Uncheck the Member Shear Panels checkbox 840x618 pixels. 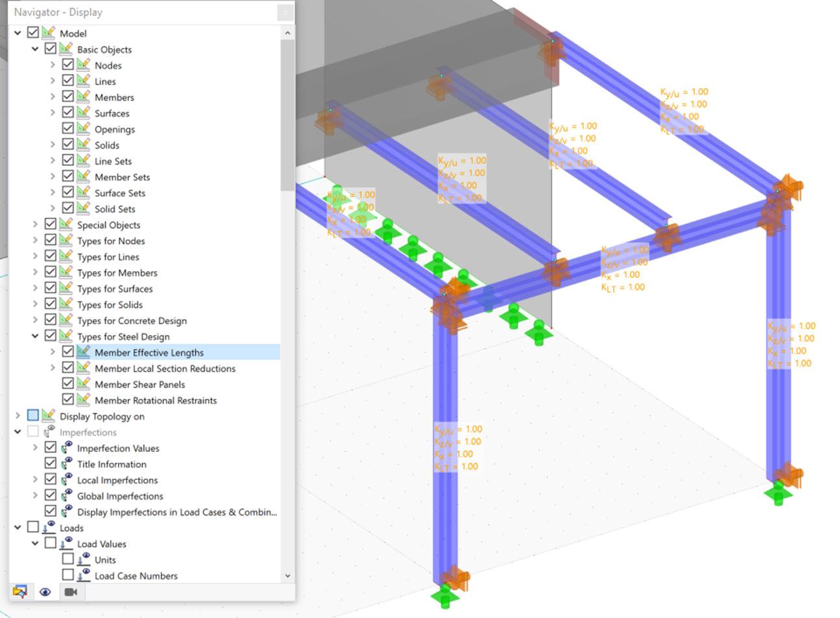click(x=69, y=383)
